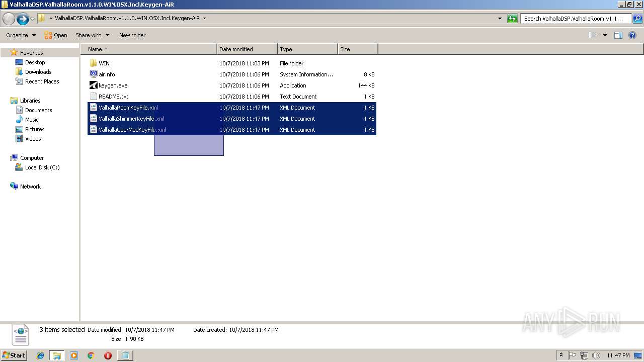Launch Windows Media Player from taskbar
644x362 pixels.
(74, 355)
